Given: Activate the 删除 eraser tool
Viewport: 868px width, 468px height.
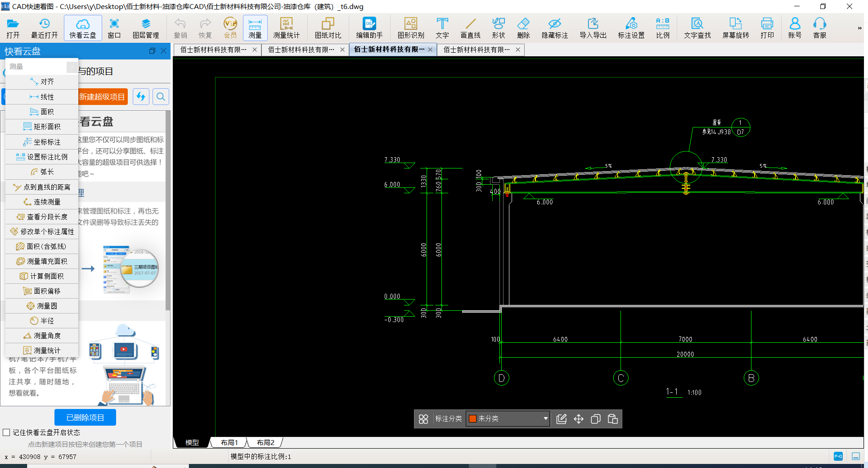Looking at the screenshot, I should point(523,28).
